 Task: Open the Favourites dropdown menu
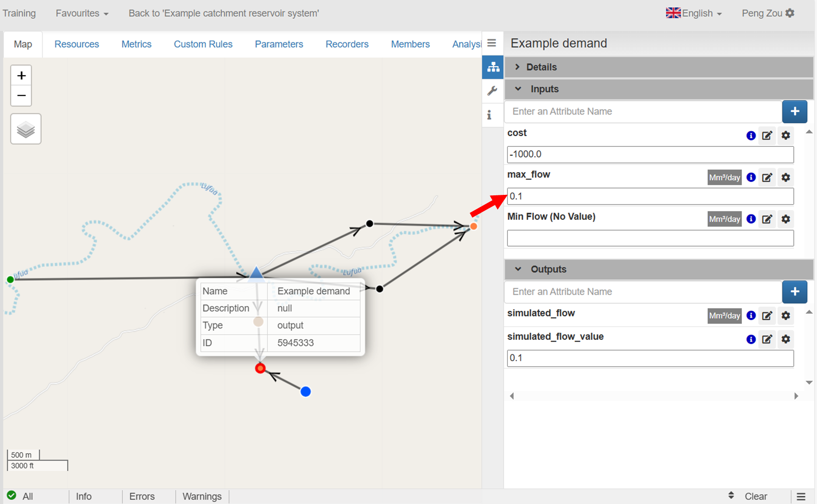tap(82, 13)
